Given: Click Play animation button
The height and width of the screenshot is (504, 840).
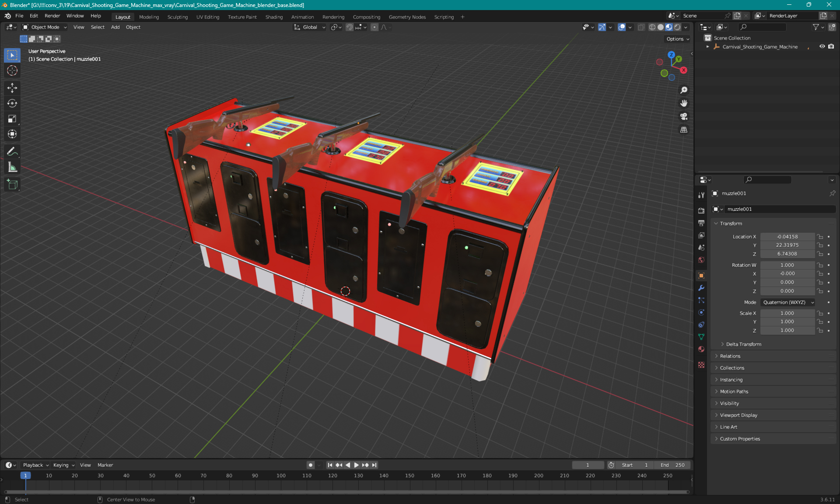Looking at the screenshot, I should click(x=357, y=465).
